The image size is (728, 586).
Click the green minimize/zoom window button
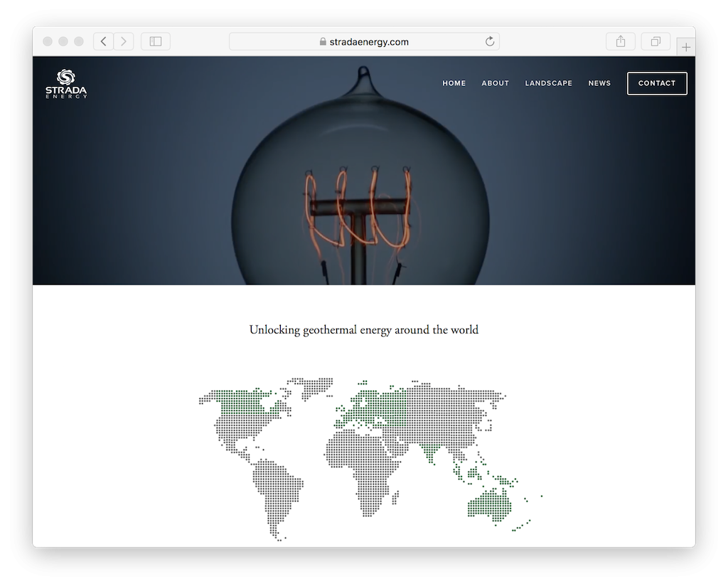tap(79, 41)
